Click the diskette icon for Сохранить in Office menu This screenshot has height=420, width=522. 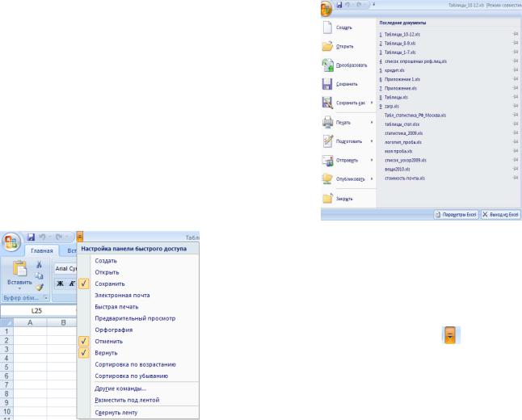coord(327,84)
